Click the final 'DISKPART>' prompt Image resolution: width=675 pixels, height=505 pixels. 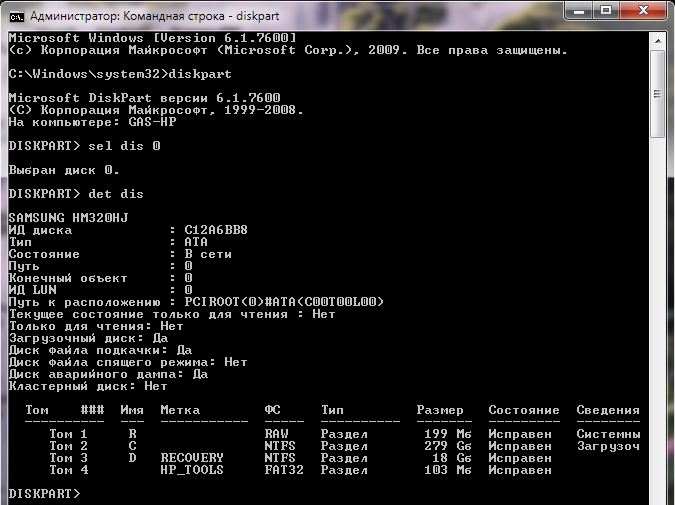(44, 494)
